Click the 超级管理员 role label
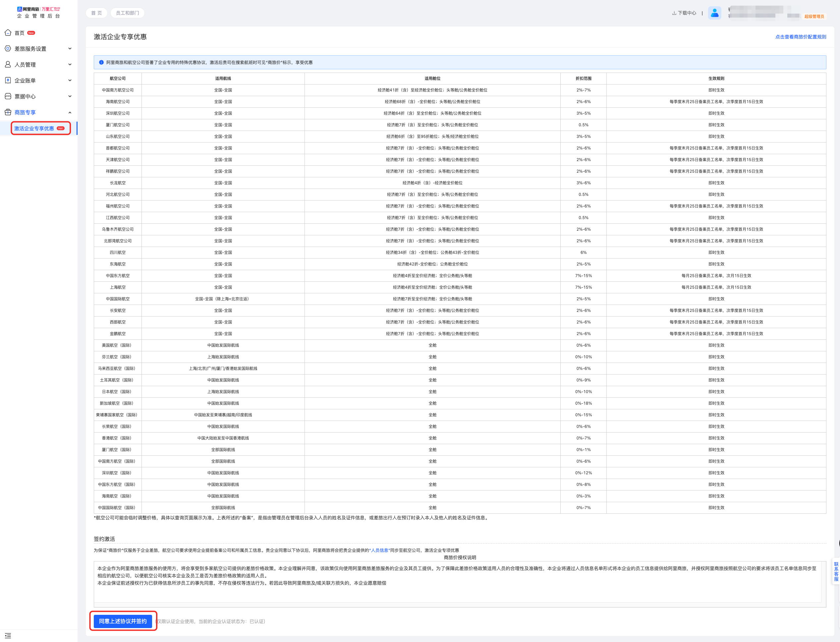This screenshot has height=642, width=840. pos(814,17)
